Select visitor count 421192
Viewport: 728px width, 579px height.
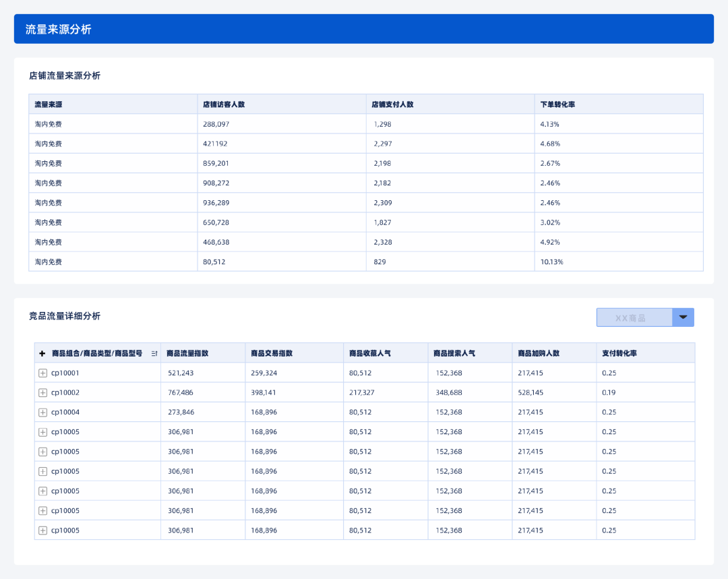[215, 144]
